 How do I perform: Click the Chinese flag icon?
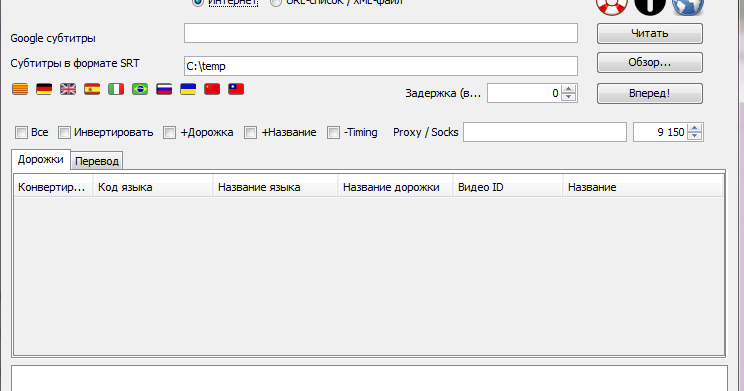pos(212,89)
